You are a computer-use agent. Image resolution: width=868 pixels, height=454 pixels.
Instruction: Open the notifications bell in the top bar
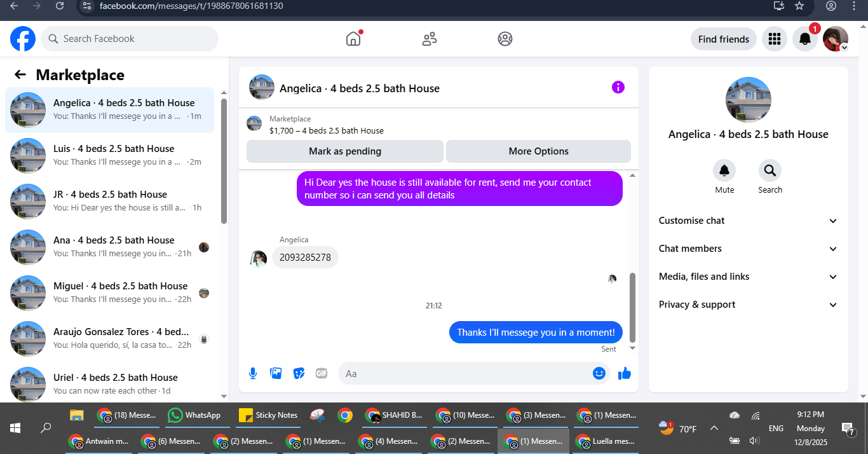pos(805,39)
